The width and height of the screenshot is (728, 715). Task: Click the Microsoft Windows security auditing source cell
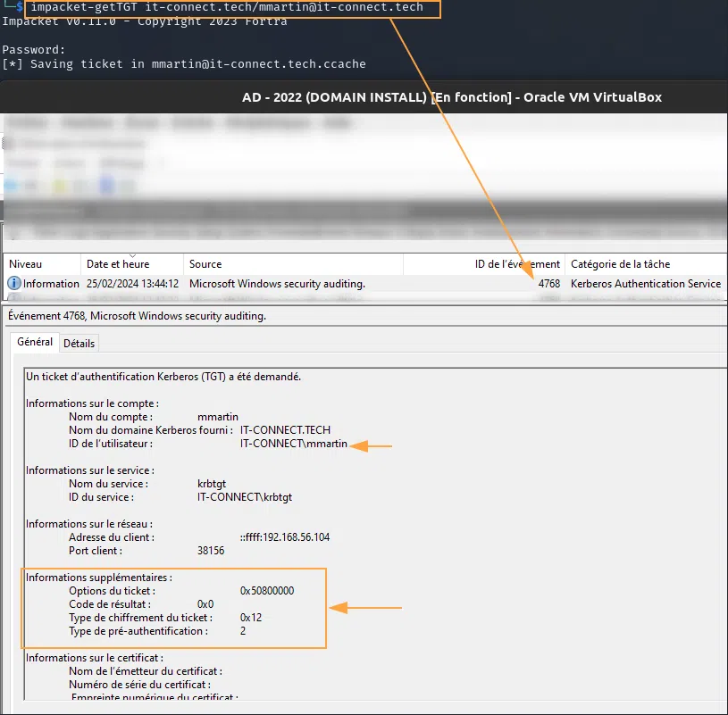[x=277, y=284]
